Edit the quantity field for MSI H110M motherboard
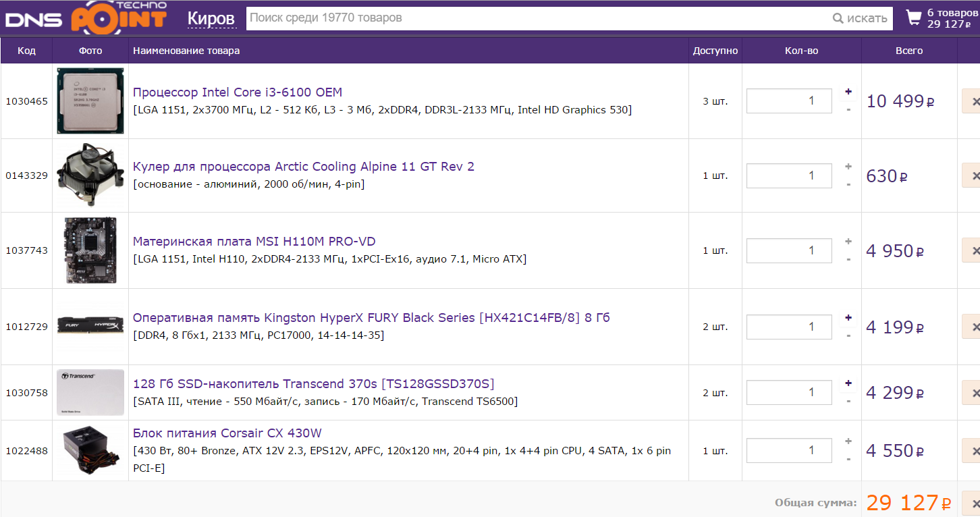Screen dimensions: 980x517 click(789, 250)
